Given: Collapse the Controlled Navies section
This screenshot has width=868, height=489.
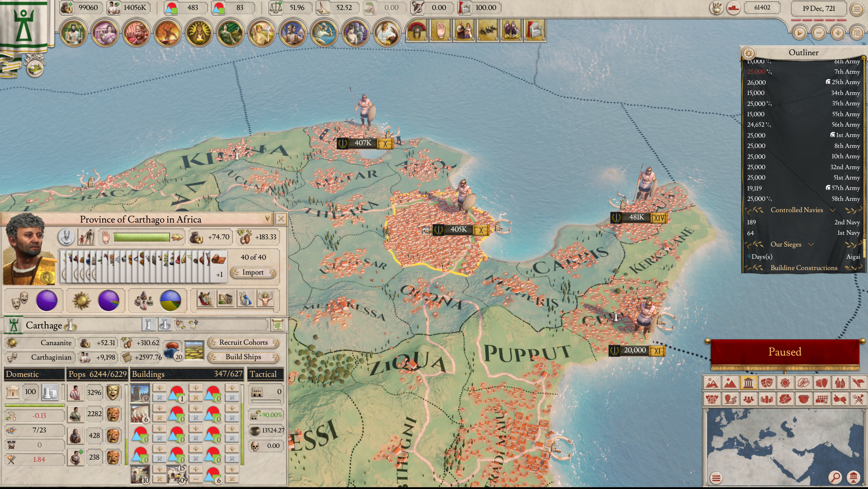Looking at the screenshot, I should (x=832, y=210).
